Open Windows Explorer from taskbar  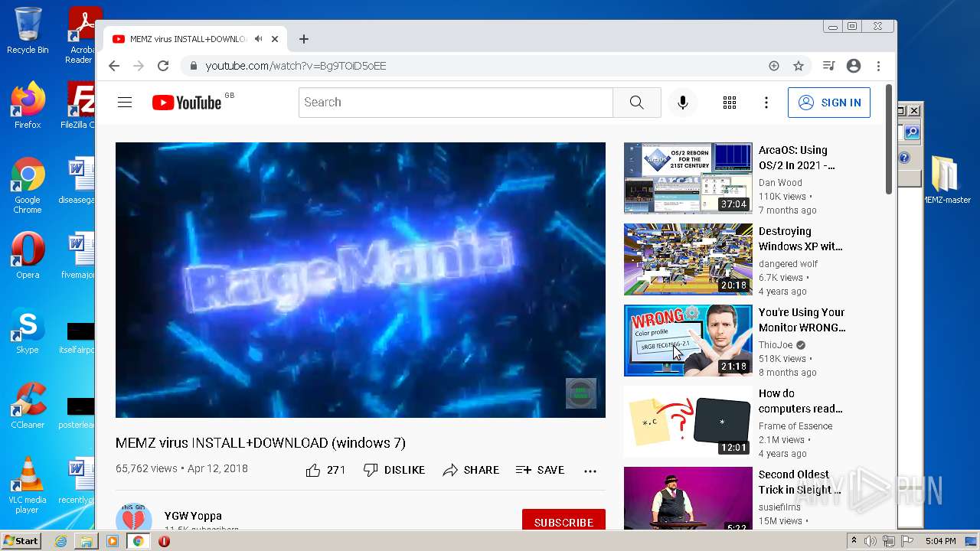point(87,541)
